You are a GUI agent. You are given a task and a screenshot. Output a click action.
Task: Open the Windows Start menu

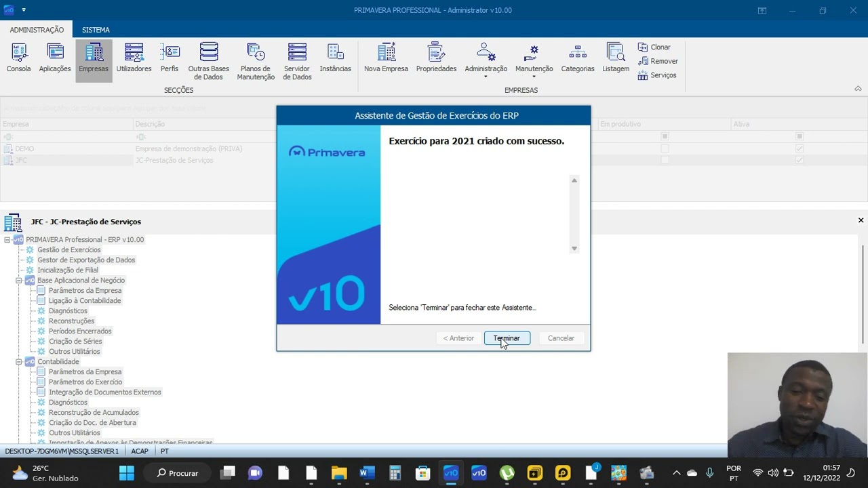pyautogui.click(x=127, y=473)
